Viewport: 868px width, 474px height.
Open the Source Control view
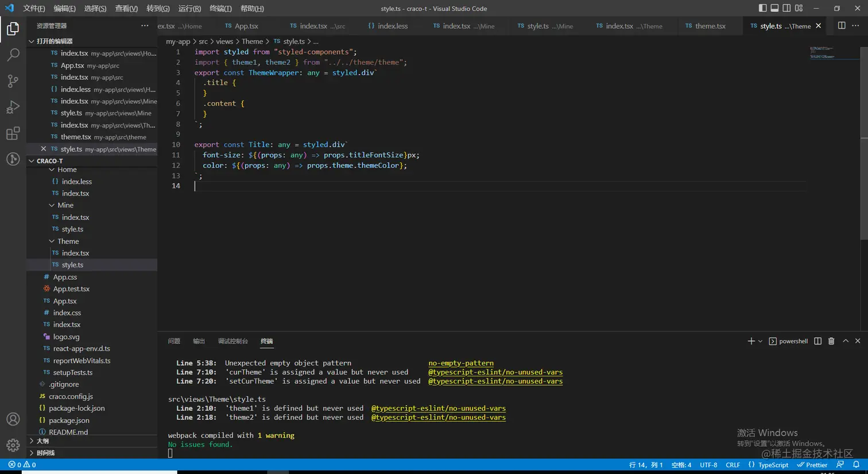(x=13, y=81)
